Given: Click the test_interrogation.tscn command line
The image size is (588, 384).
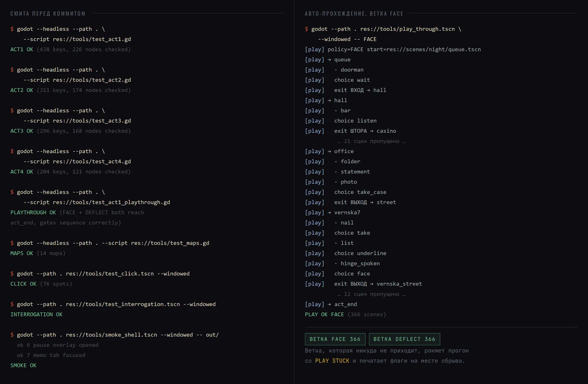Looking at the screenshot, I should coord(113,304).
